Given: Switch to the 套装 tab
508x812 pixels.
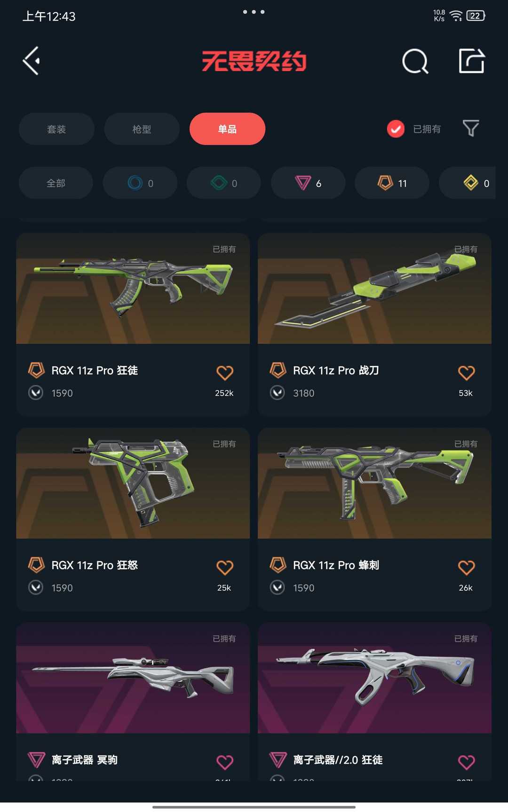Looking at the screenshot, I should pyautogui.click(x=56, y=129).
